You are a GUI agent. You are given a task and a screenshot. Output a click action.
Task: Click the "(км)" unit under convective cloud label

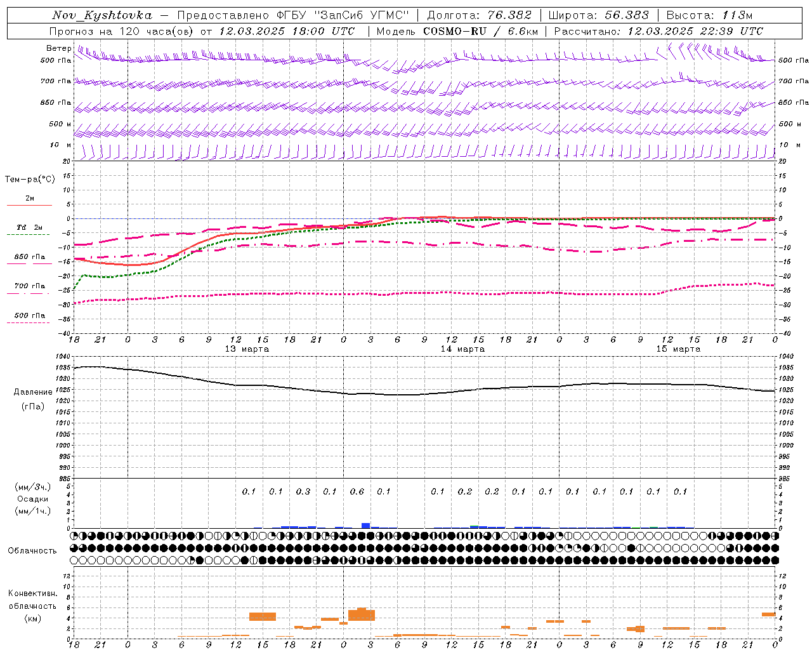(x=33, y=618)
